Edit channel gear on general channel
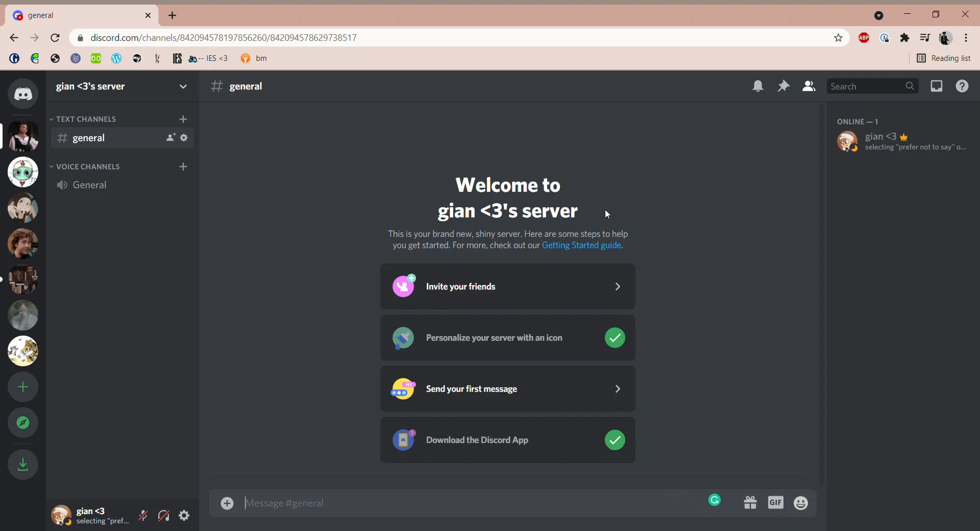 184,138
